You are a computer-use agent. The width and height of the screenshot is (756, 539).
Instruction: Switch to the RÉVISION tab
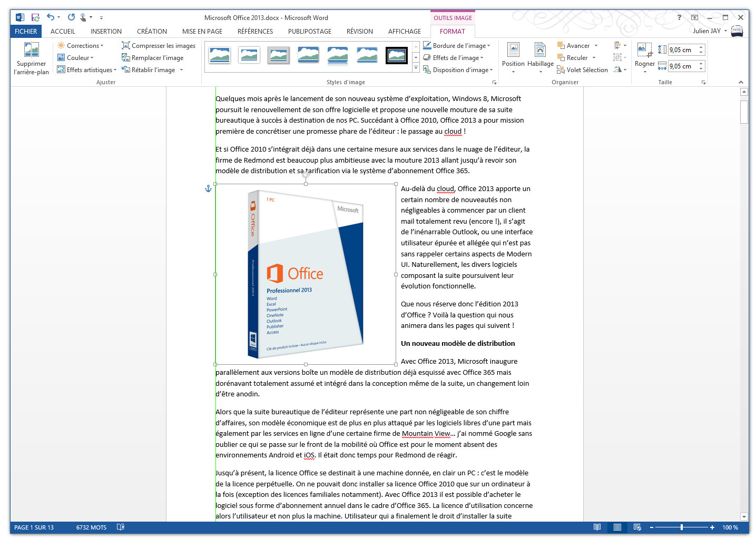coord(359,31)
